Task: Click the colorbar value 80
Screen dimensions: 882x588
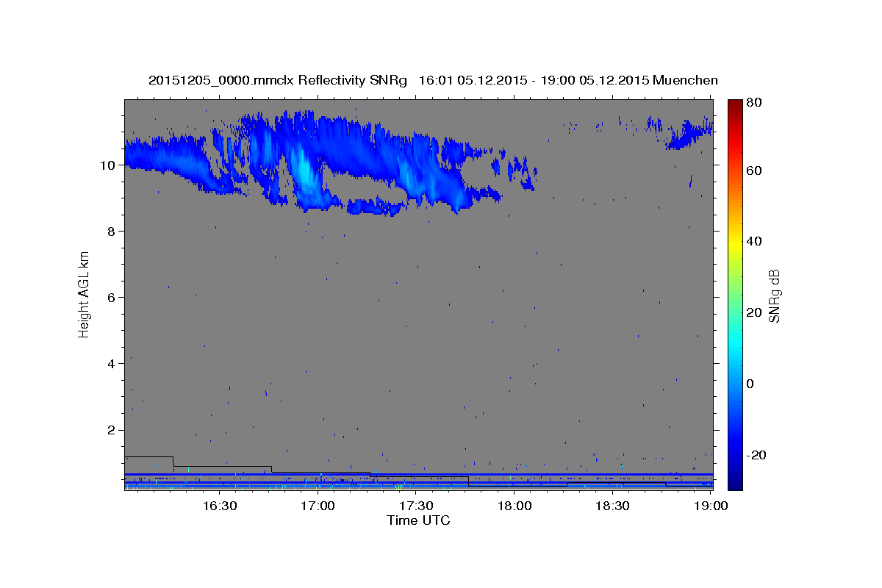Action: click(756, 103)
